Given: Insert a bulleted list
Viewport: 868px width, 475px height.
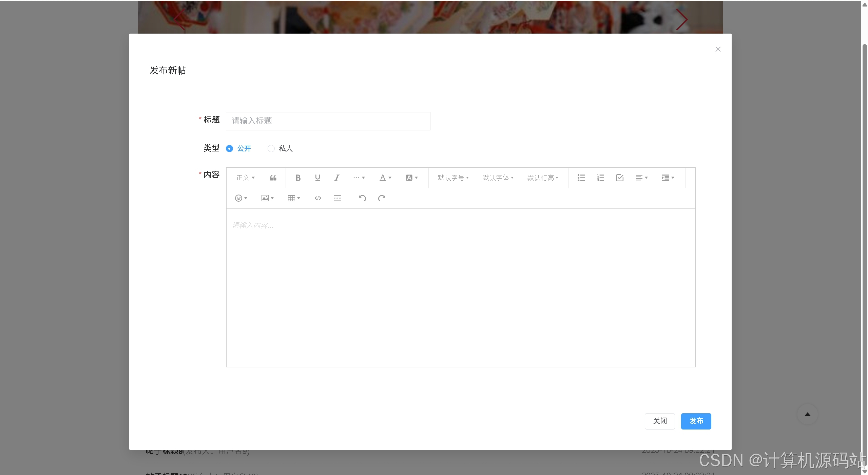Looking at the screenshot, I should (x=581, y=178).
